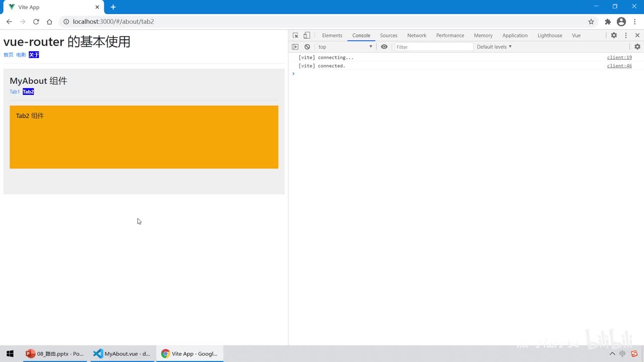
Task: Click the 'vue-router 的基本使用' heading
Action: tap(67, 41)
